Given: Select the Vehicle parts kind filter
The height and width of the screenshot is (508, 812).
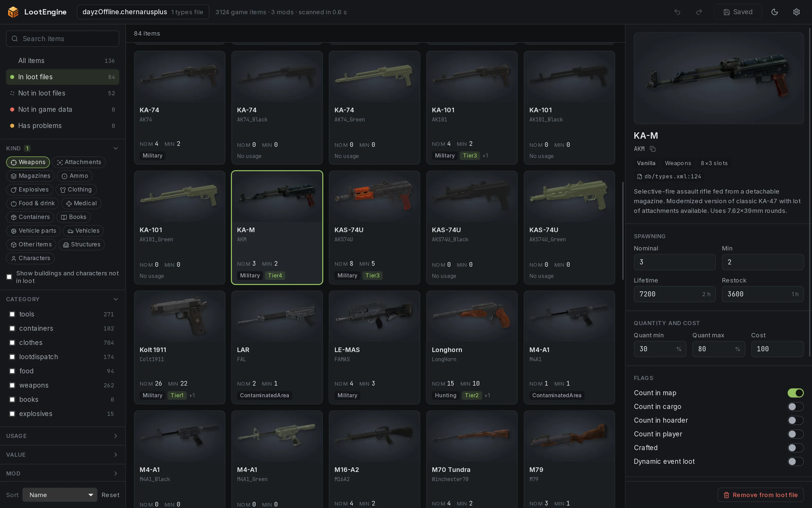Looking at the screenshot, I should [x=33, y=231].
